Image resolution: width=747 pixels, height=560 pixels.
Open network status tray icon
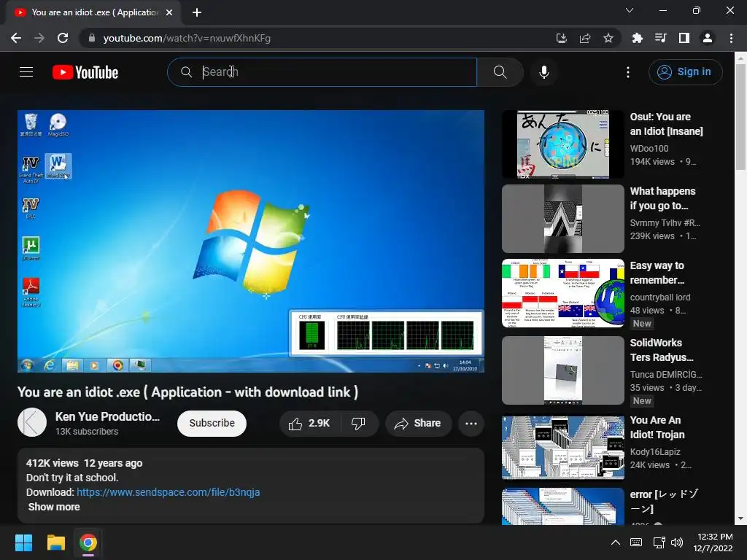point(659,542)
